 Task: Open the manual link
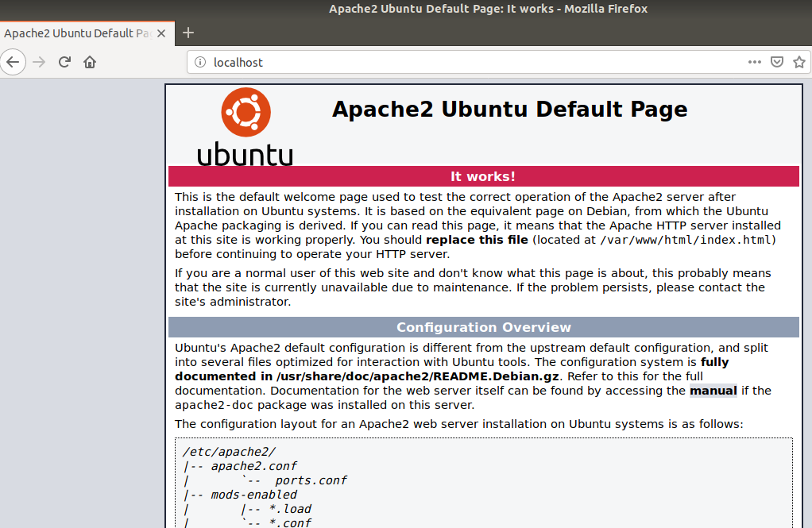713,391
